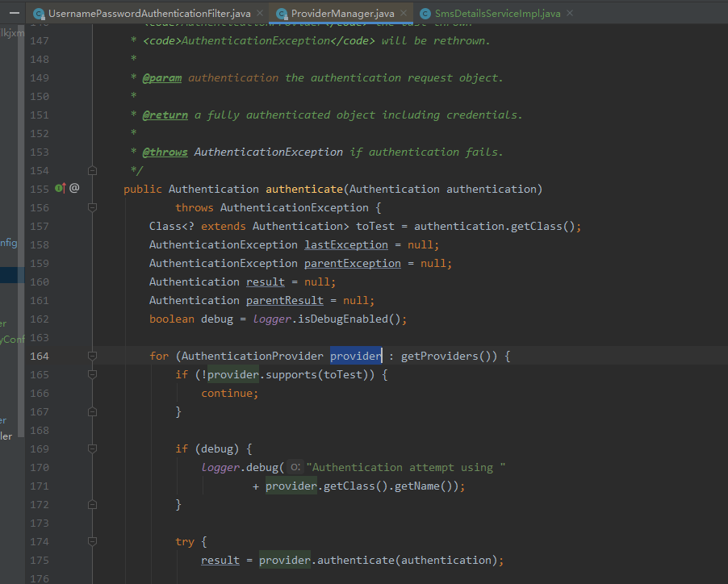
Task: Fold the for loop block on line 164
Action: (x=92, y=356)
